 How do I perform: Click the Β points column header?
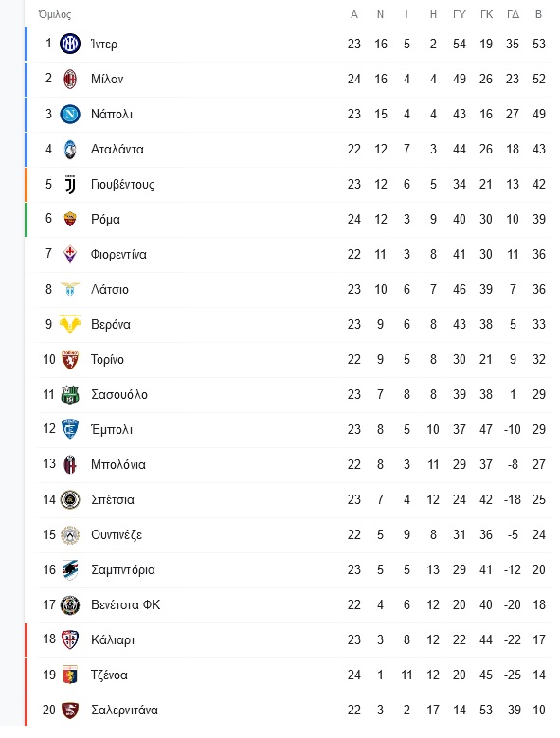point(539,14)
